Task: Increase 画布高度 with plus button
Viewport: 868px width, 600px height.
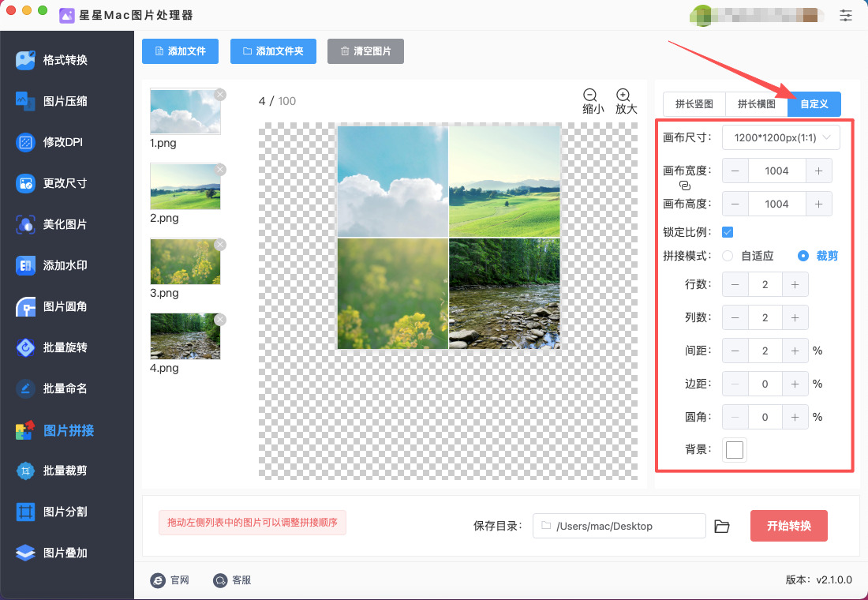Action: [x=819, y=204]
